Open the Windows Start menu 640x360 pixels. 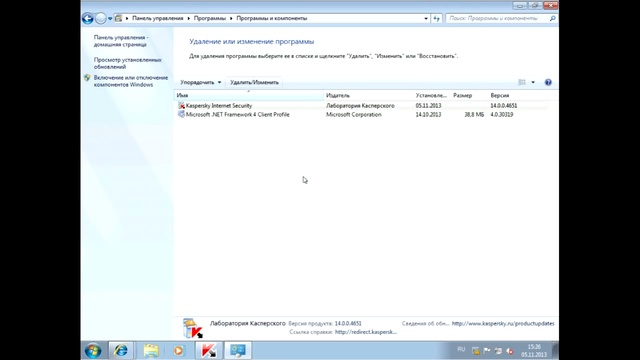tap(93, 351)
